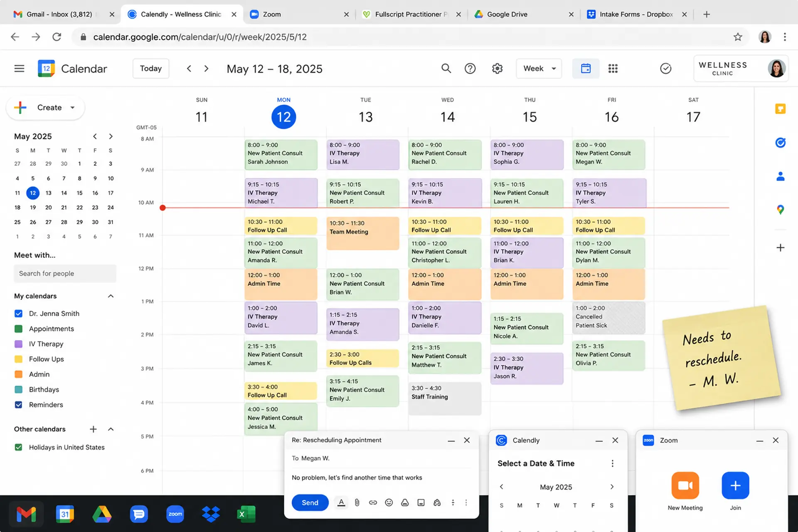The height and width of the screenshot is (532, 798).
Task: Reload the page in browser
Action: pos(57,37)
